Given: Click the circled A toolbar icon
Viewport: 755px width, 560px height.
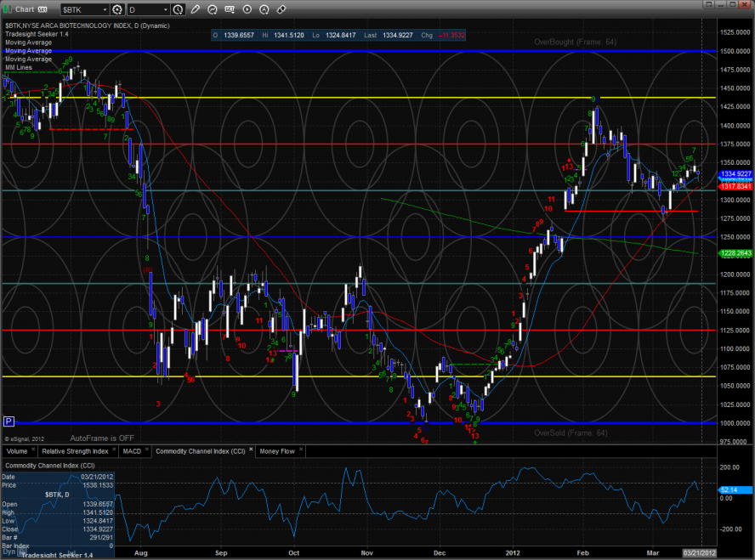Looking at the screenshot, I should [264, 9].
